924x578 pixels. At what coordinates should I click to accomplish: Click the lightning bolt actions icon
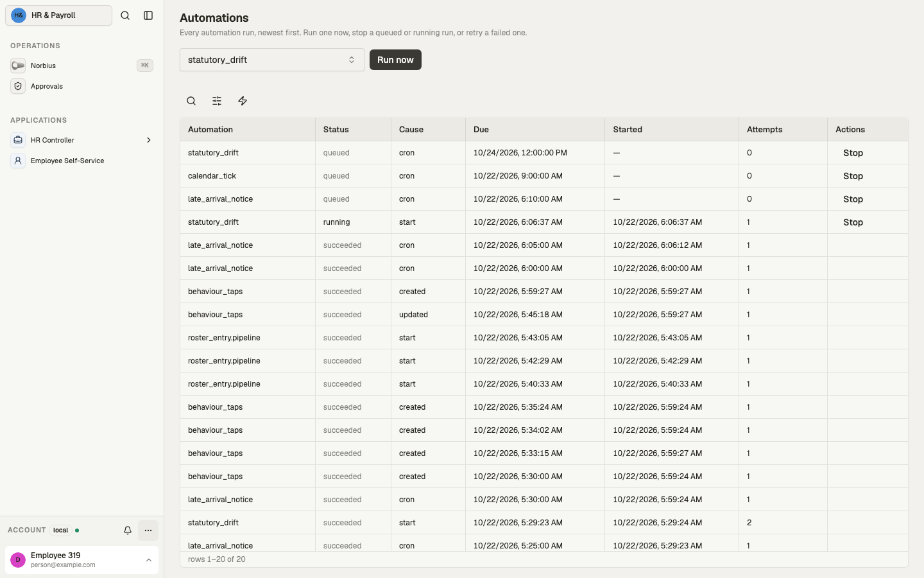tap(243, 101)
